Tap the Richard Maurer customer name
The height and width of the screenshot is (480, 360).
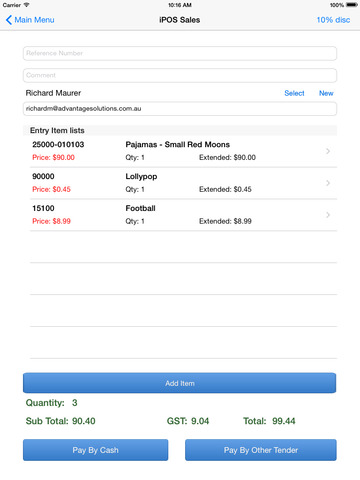pyautogui.click(x=53, y=93)
